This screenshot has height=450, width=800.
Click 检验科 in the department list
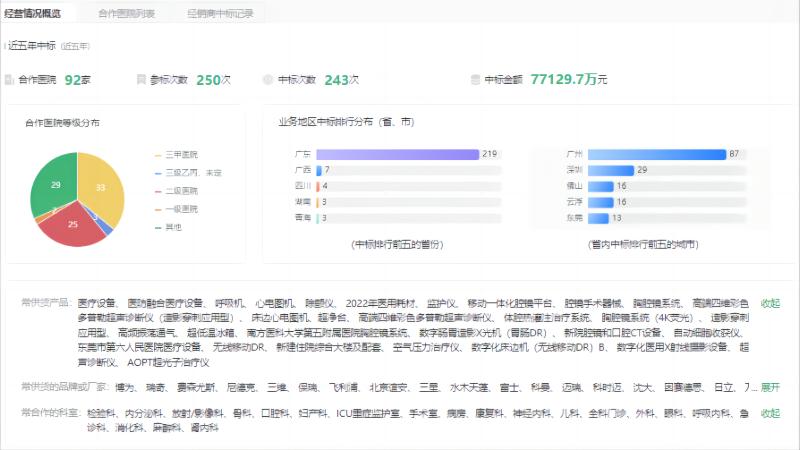click(x=101, y=413)
